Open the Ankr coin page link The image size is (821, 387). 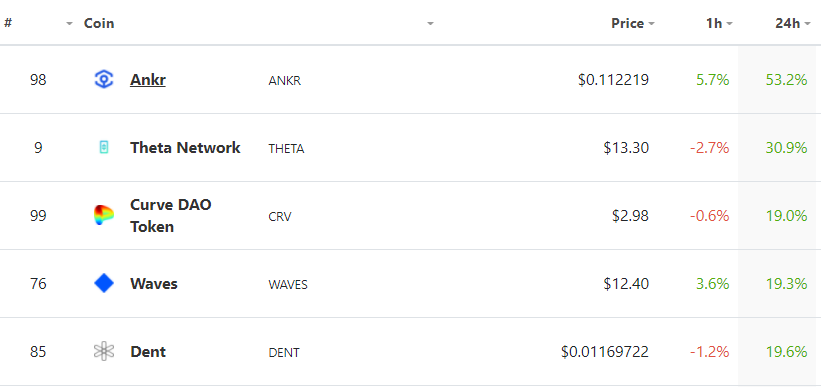pos(148,80)
